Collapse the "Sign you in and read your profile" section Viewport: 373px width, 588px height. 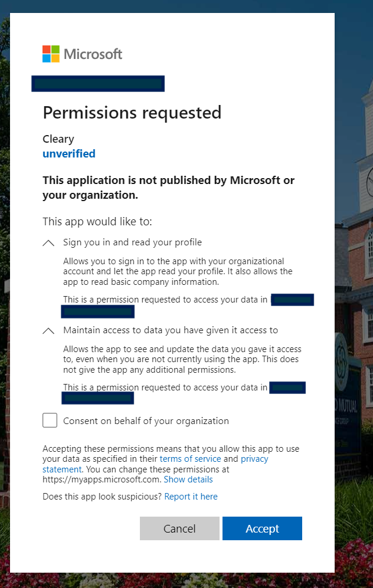point(48,242)
